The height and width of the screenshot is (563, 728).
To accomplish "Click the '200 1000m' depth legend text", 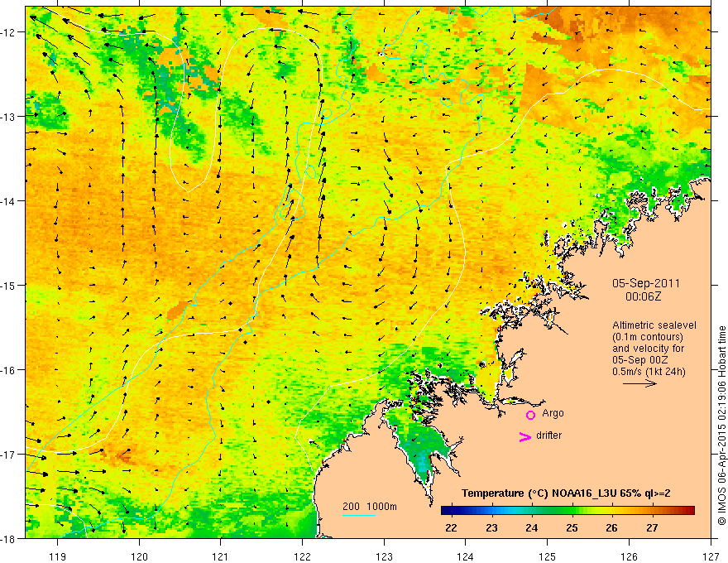I will (x=370, y=507).
